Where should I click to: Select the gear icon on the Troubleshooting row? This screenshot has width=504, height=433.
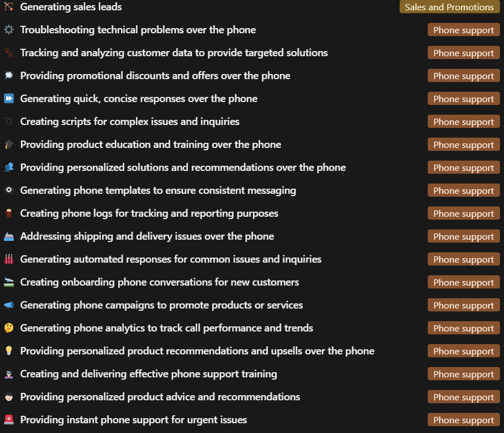(8, 30)
